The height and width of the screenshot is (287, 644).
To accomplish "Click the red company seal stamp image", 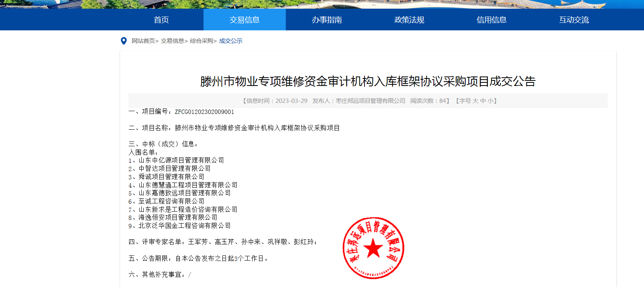I will tap(373, 248).
